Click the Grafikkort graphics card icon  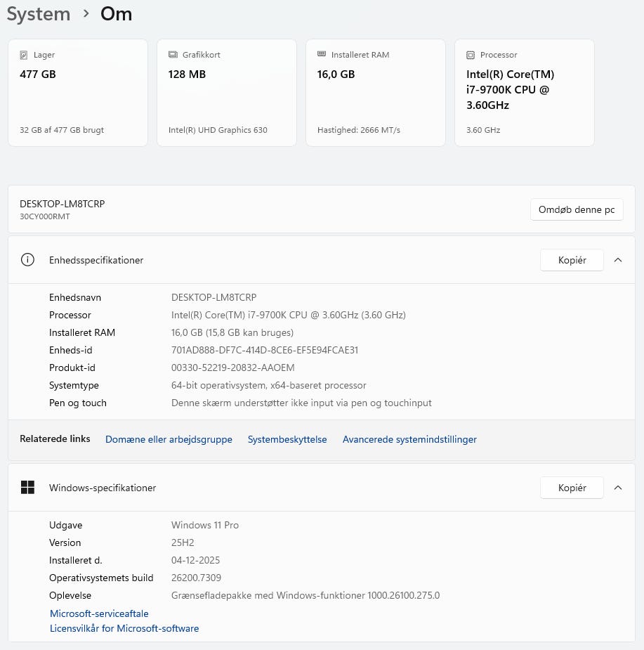coord(173,55)
